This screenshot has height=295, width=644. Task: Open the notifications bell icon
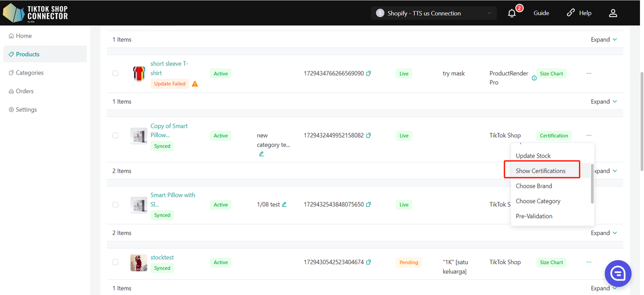[x=512, y=13]
